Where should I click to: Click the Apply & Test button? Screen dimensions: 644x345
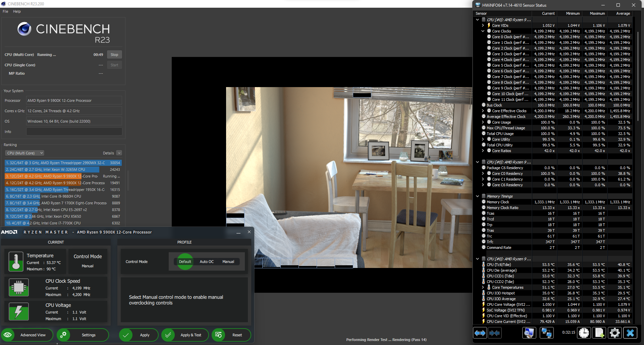(x=185, y=335)
